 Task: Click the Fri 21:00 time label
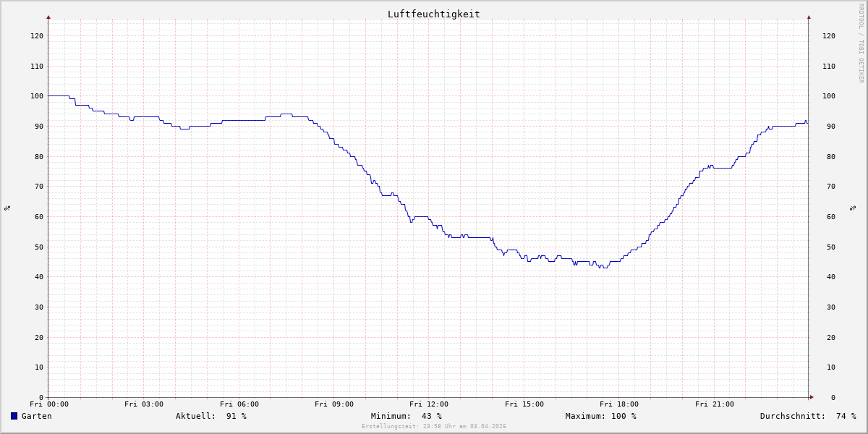715,404
